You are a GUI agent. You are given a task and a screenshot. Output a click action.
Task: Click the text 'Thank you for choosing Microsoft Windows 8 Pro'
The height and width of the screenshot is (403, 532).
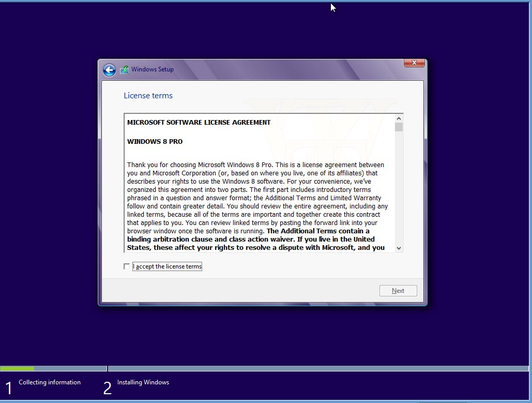click(x=200, y=165)
